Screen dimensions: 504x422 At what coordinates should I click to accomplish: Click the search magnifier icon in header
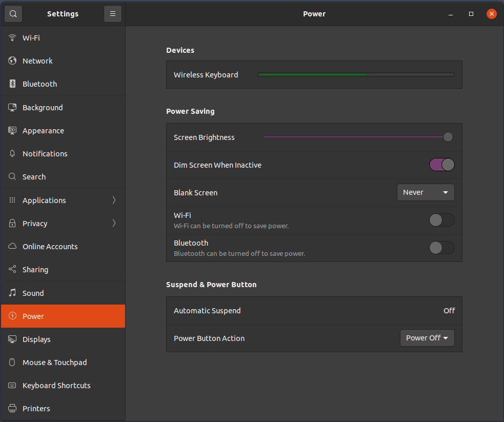[13, 14]
